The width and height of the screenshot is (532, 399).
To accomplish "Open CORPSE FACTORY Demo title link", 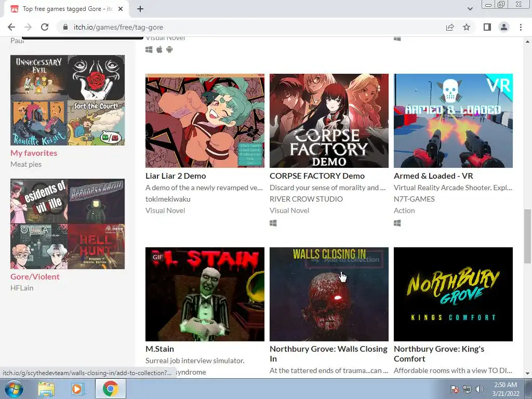I will pos(317,176).
